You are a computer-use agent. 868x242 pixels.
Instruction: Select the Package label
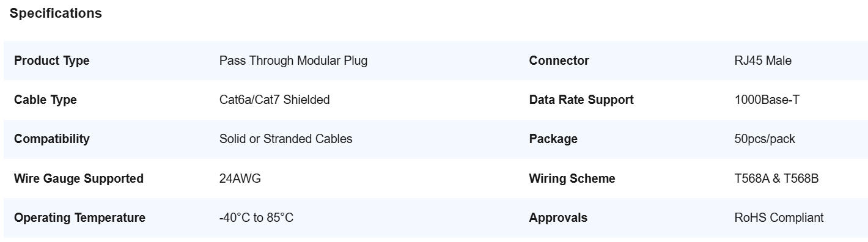pos(553,139)
